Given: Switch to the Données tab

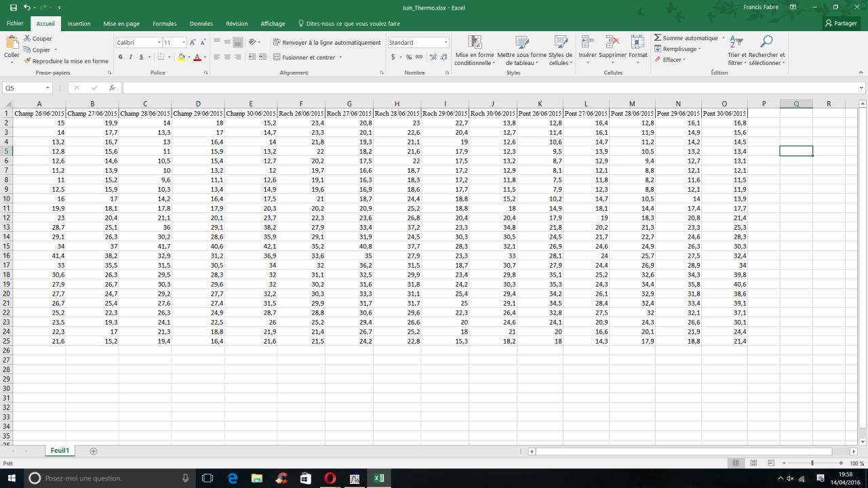Looking at the screenshot, I should pyautogui.click(x=201, y=24).
